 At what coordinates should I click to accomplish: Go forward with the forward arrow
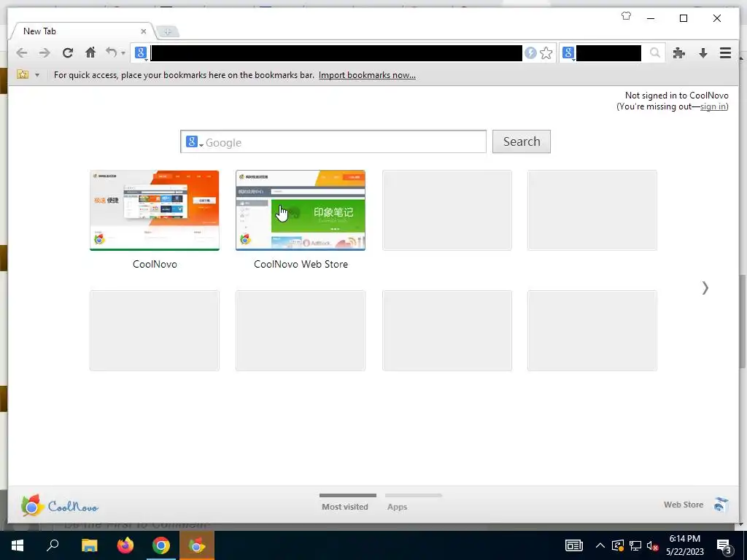click(44, 52)
